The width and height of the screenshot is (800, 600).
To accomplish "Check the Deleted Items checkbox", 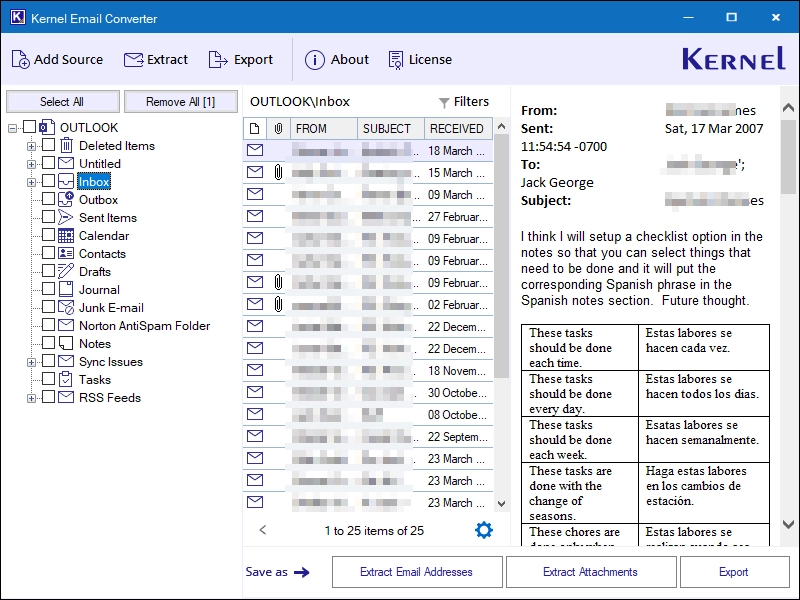I will click(48, 145).
